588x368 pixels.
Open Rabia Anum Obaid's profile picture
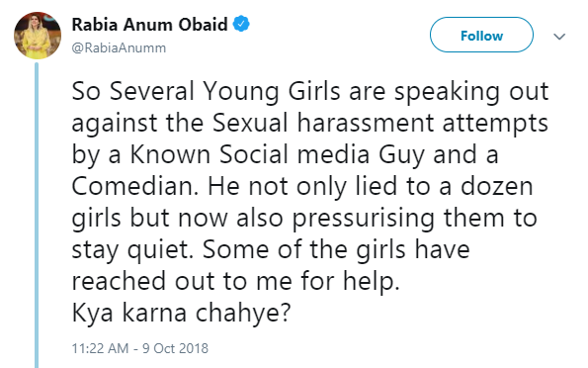(38, 36)
